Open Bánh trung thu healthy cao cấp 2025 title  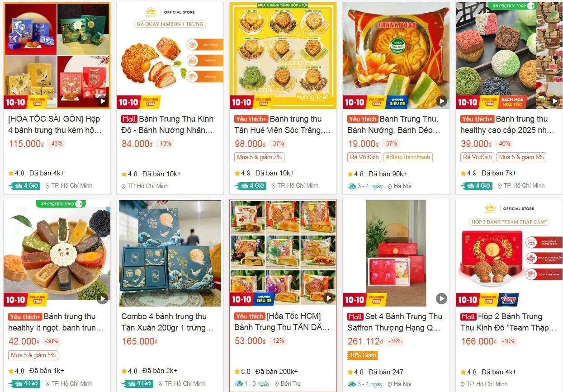[x=507, y=124]
